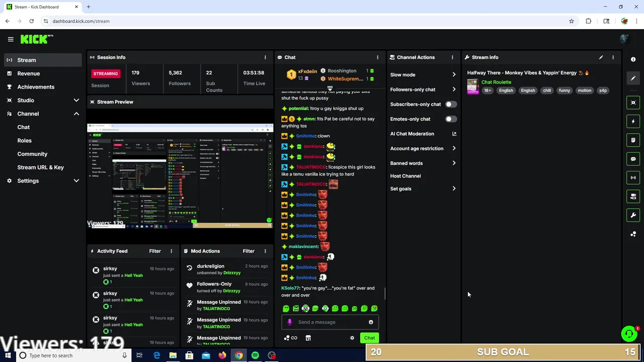Toggle the broadcast signal icon in right rail

(x=633, y=177)
